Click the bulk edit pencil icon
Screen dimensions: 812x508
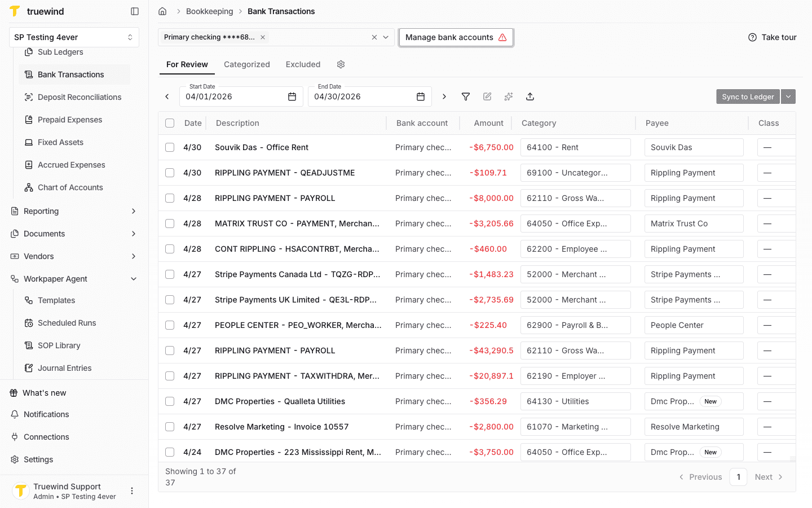pyautogui.click(x=487, y=97)
